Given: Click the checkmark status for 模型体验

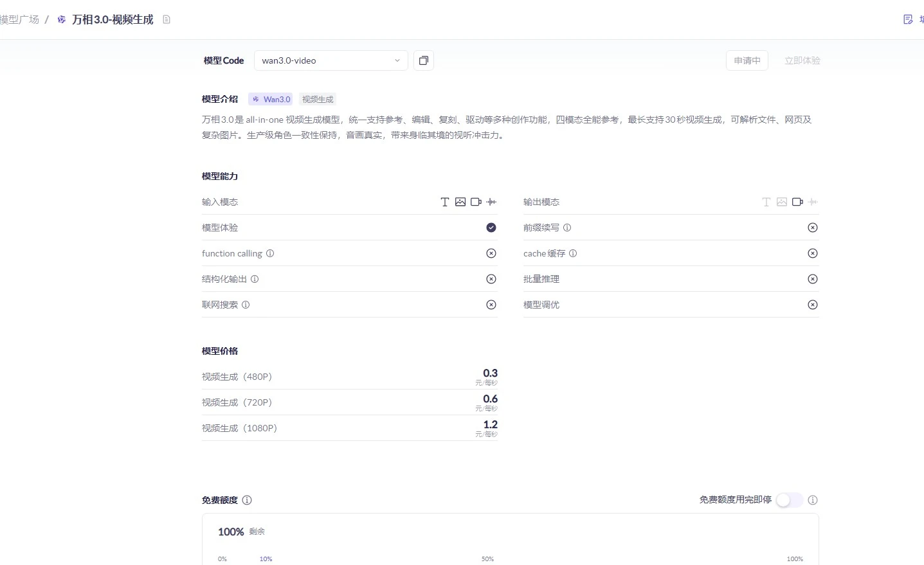Looking at the screenshot, I should (491, 228).
